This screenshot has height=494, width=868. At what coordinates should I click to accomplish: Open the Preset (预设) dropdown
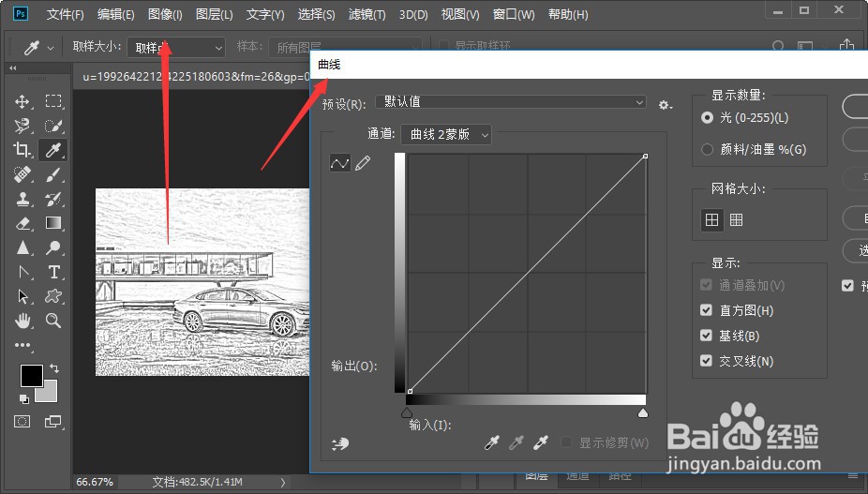tap(510, 102)
